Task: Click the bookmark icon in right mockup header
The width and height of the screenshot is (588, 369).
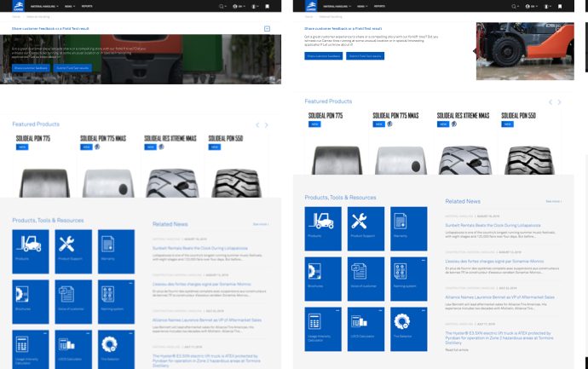Action: (x=560, y=6)
